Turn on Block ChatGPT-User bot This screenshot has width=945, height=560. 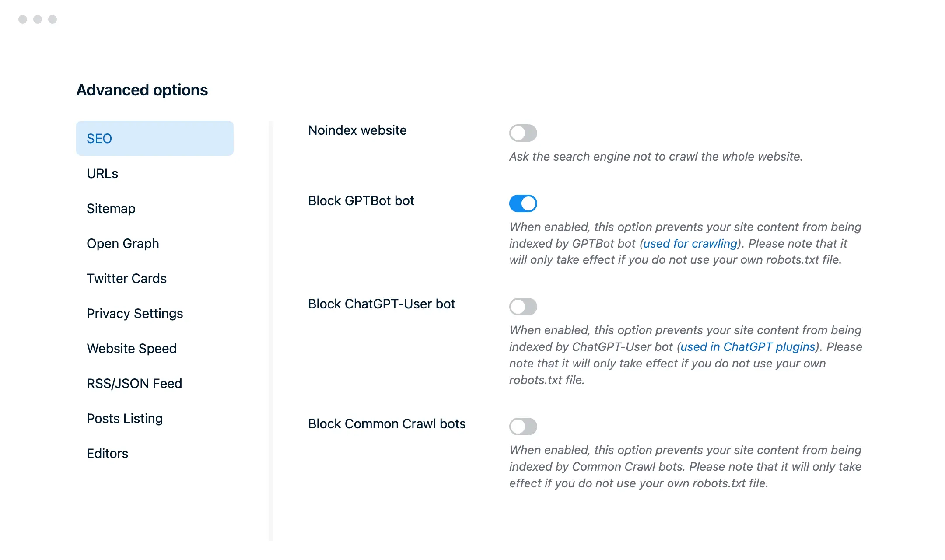[x=523, y=307]
